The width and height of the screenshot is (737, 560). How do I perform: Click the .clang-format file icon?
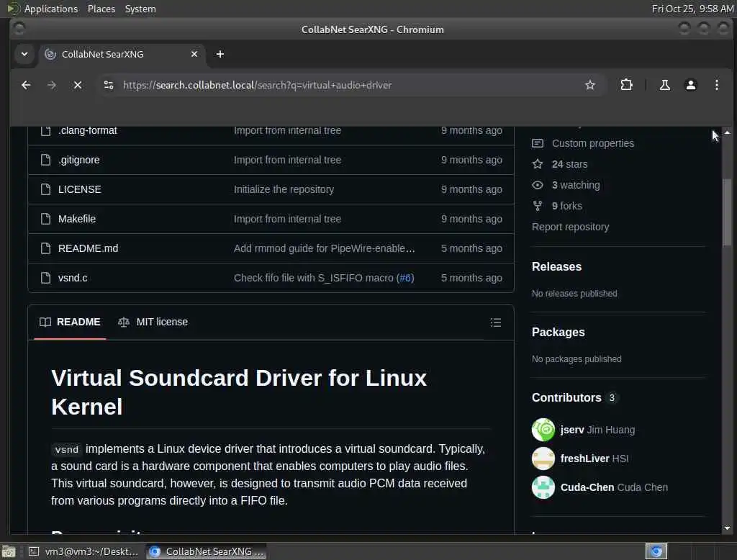click(x=45, y=131)
